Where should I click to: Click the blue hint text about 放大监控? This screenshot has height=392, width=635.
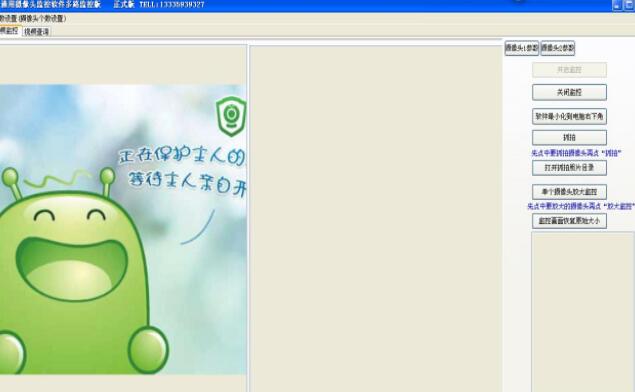(x=580, y=207)
